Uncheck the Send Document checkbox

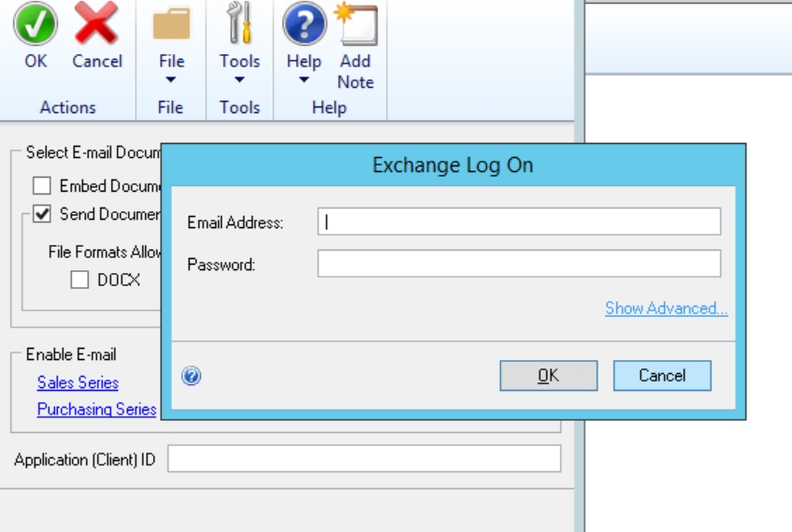pyautogui.click(x=42, y=214)
